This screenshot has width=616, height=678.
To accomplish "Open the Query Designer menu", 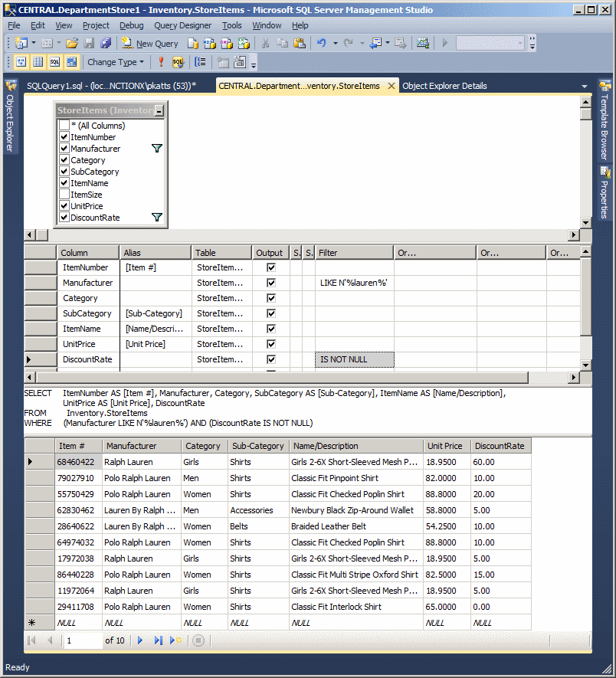I will [182, 25].
